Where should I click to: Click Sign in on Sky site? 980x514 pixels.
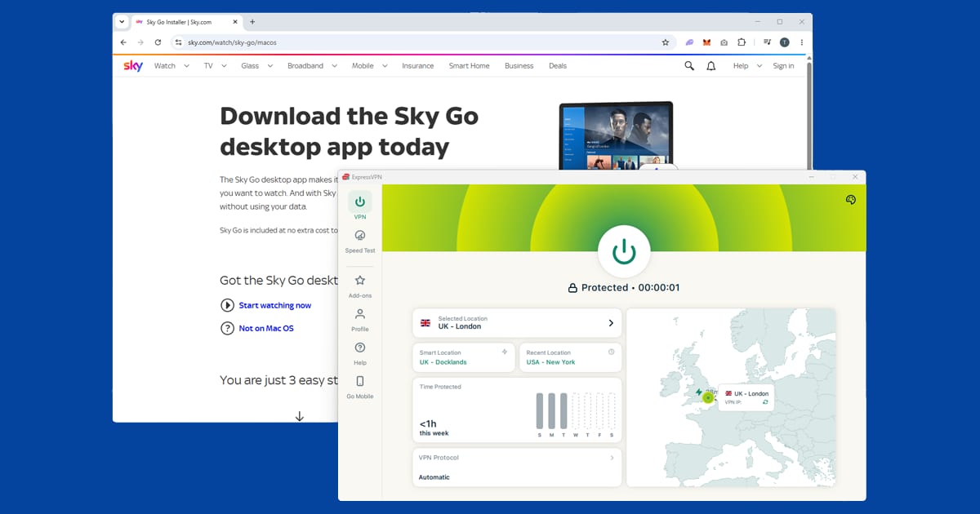pyautogui.click(x=783, y=66)
